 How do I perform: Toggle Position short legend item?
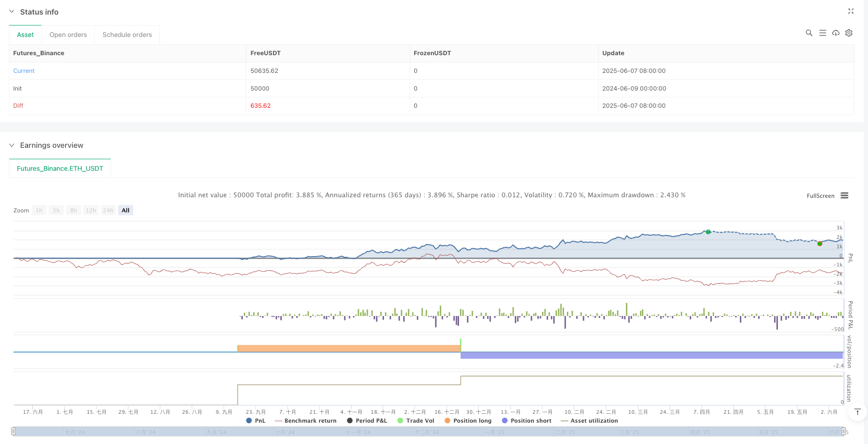pyautogui.click(x=526, y=421)
